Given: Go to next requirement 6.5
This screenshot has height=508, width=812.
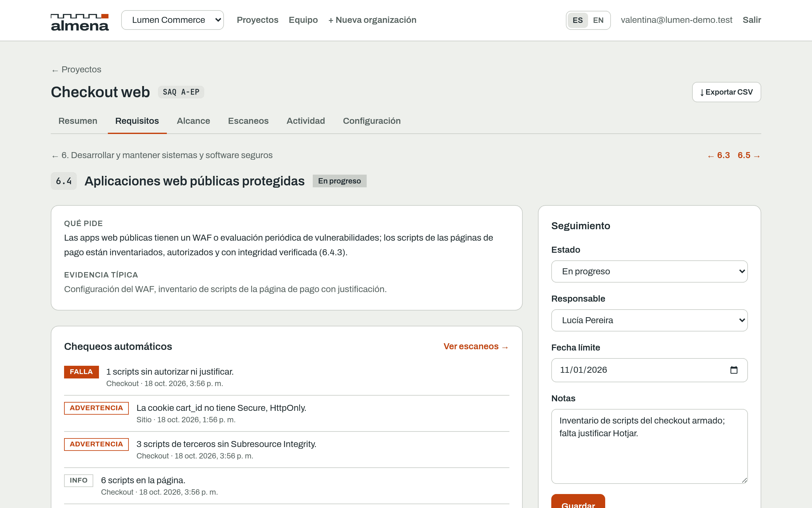Looking at the screenshot, I should point(749,155).
